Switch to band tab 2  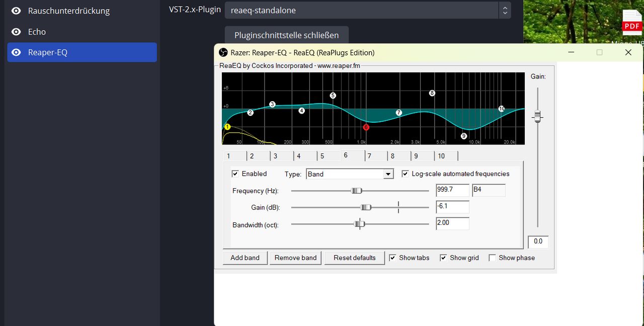258,156
